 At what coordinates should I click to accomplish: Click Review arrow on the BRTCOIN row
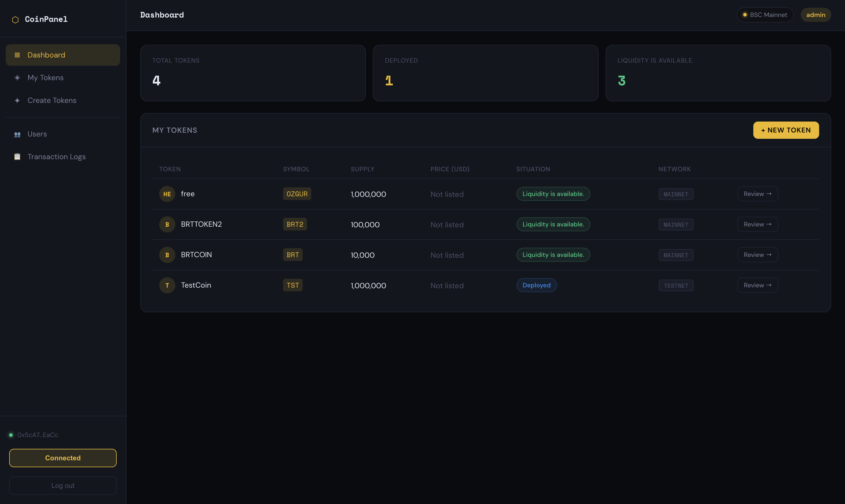tap(757, 254)
